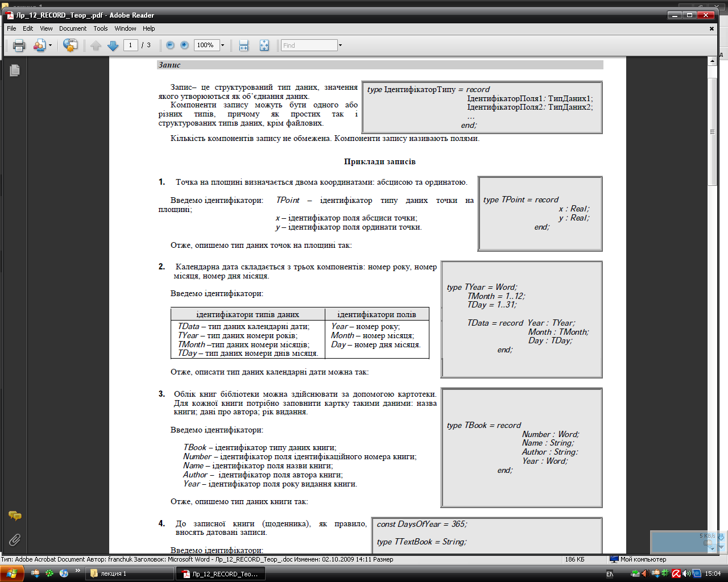Click the fit width scrolling icon
Viewport: 728px width, 582px height.
tap(244, 45)
